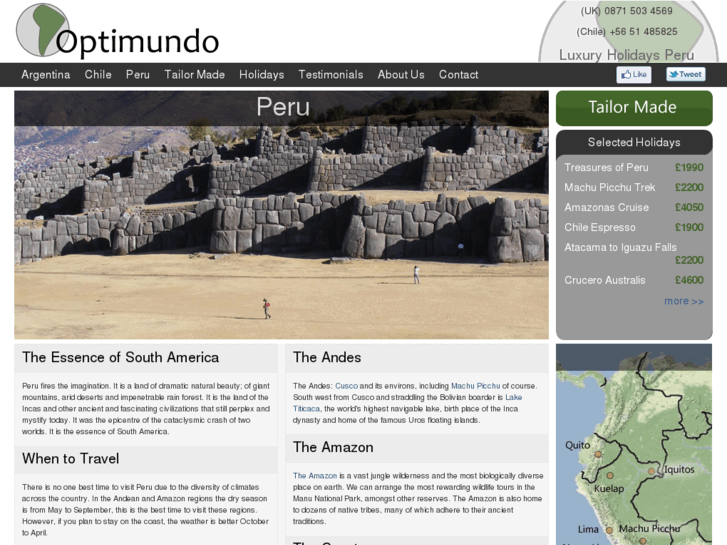This screenshot has height=545, width=727.
Task: Open the Crucero Australis holiday
Action: pyautogui.click(x=604, y=280)
